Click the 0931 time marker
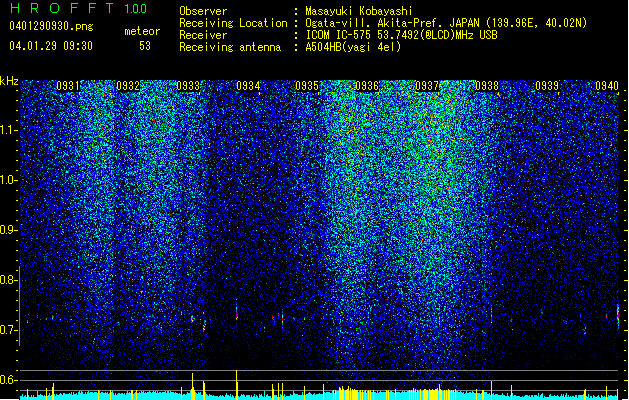 point(68,86)
